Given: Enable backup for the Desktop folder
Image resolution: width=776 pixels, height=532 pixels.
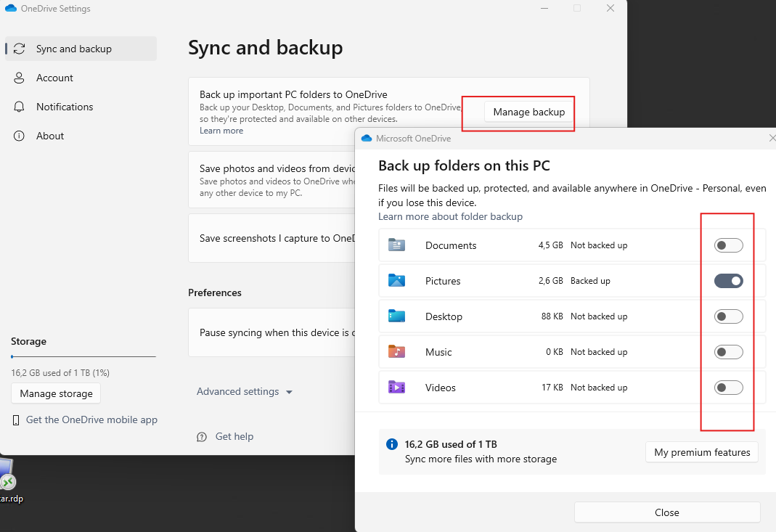Looking at the screenshot, I should pos(729,316).
